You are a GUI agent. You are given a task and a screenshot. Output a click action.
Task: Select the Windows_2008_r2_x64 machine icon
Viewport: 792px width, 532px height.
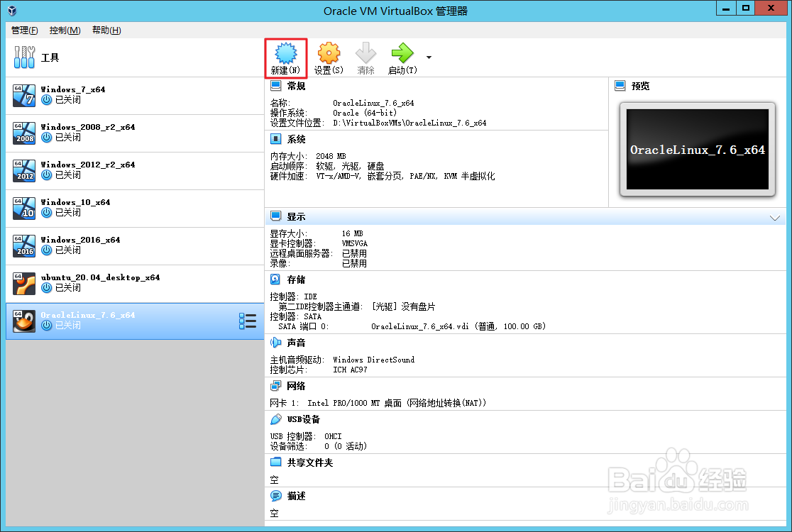pyautogui.click(x=24, y=133)
